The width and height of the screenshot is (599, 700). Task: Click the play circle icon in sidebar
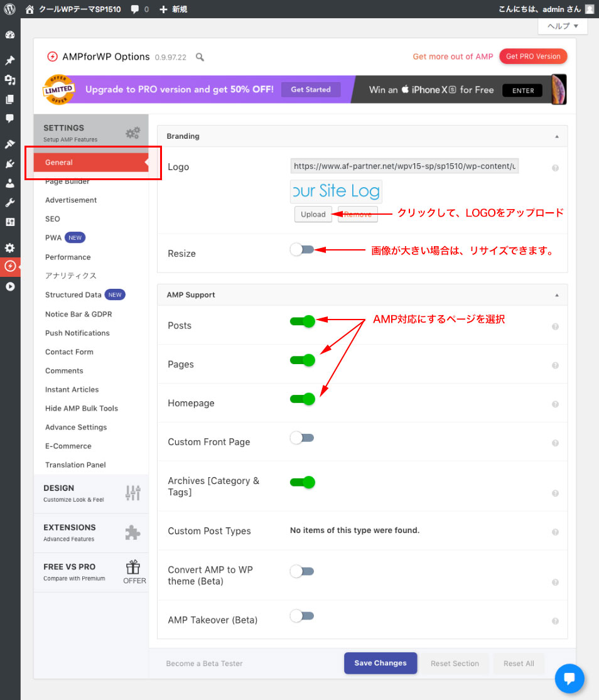click(10, 287)
